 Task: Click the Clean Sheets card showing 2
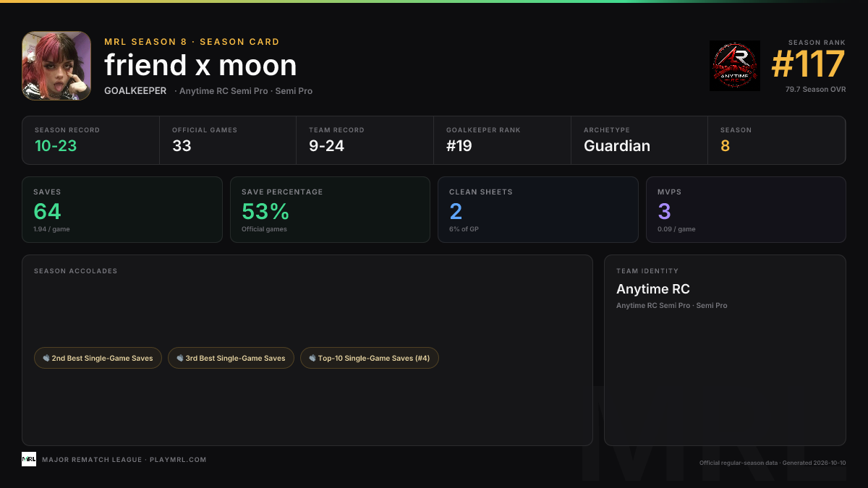[x=538, y=210]
